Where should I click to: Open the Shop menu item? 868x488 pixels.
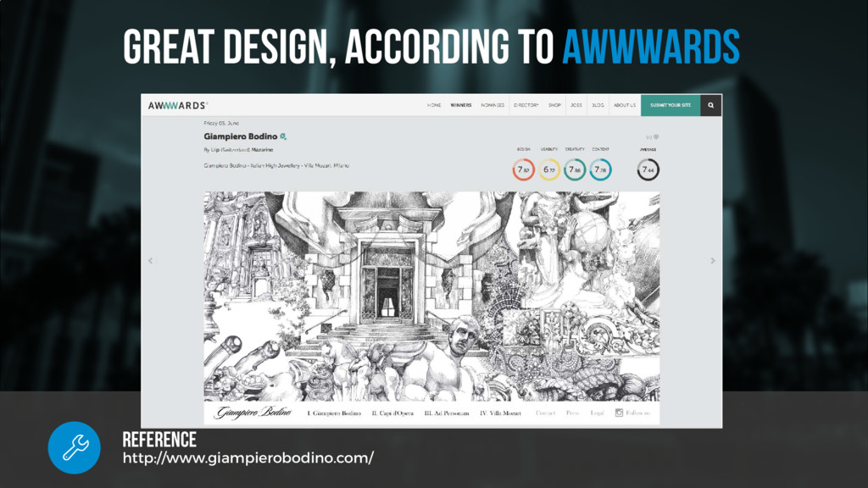(554, 105)
